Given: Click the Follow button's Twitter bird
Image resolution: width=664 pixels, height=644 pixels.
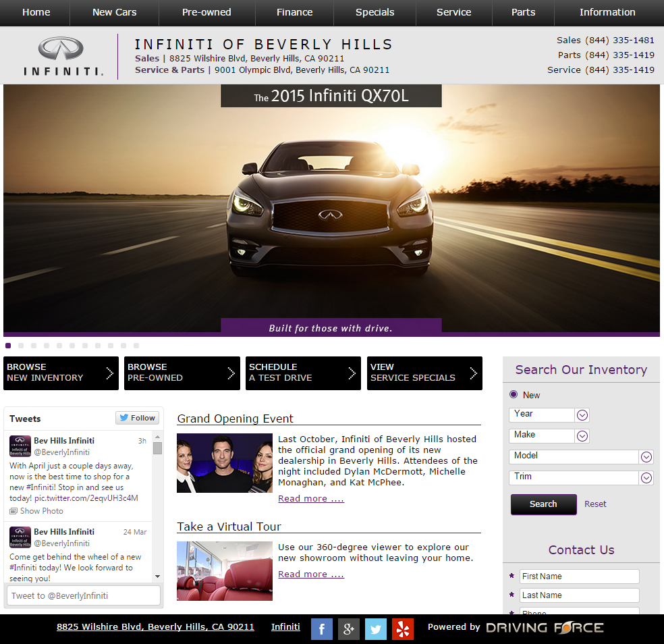Looking at the screenshot, I should point(123,417).
